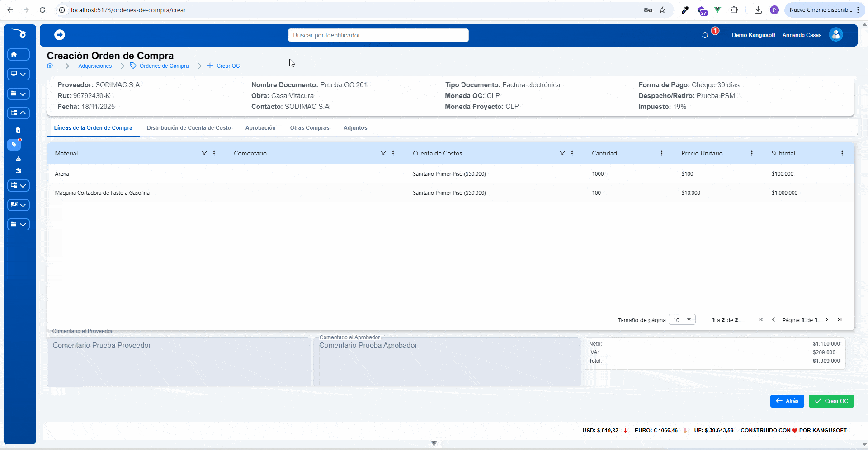868x450 pixels.
Task: Go to the first page of the table
Action: tap(761, 320)
